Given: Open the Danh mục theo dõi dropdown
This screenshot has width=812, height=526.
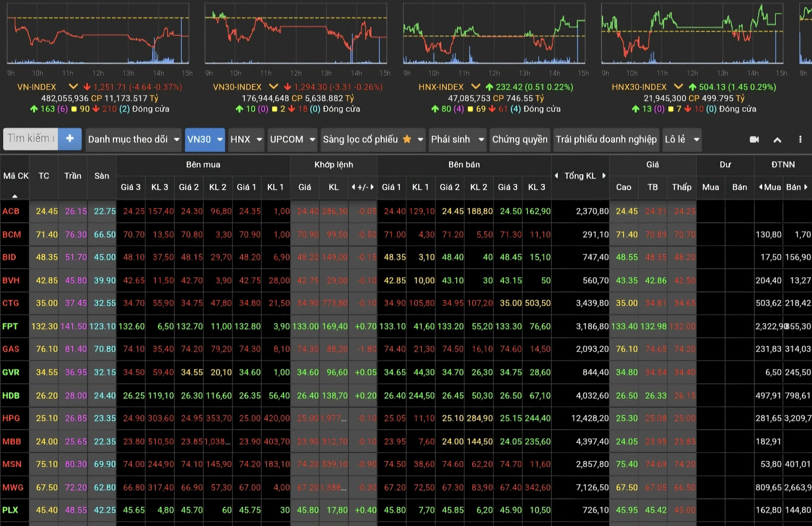Looking at the screenshot, I should click(134, 139).
